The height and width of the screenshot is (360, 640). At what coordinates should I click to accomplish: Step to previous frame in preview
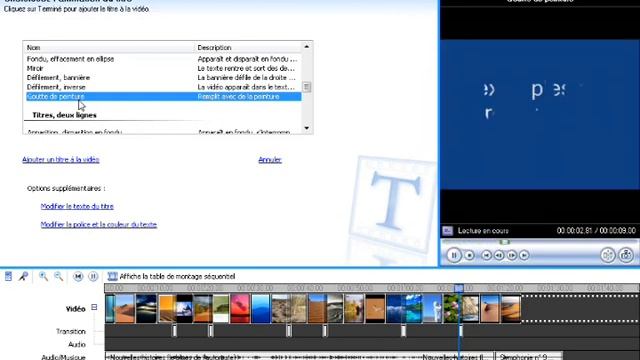click(499, 255)
